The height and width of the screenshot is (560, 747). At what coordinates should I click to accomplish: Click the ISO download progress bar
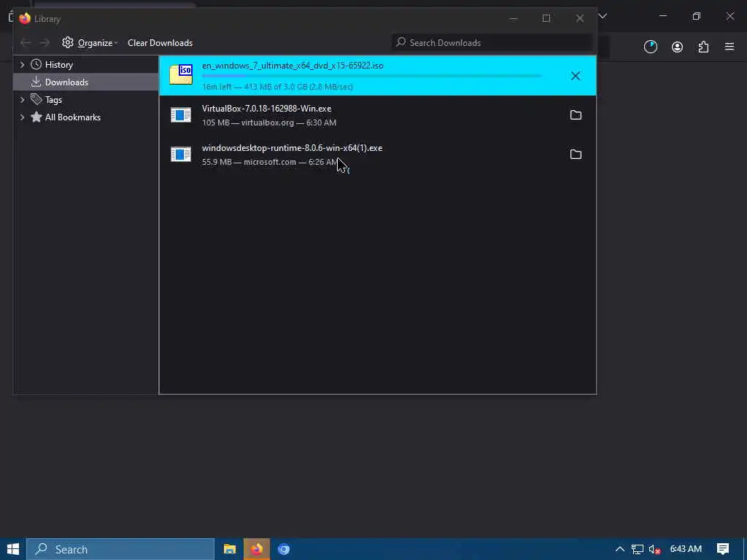click(371, 76)
